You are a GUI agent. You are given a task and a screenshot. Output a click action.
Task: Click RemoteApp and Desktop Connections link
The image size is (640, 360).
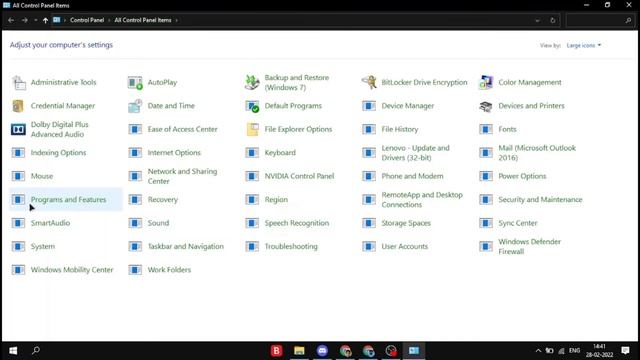coord(422,200)
